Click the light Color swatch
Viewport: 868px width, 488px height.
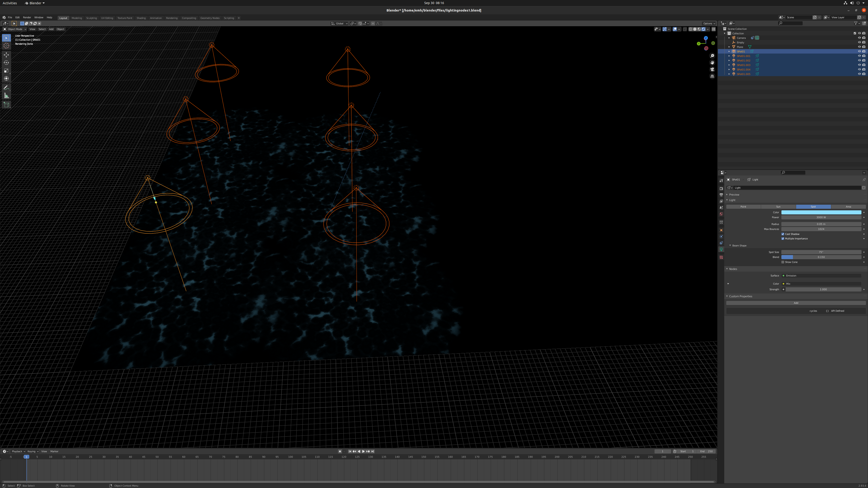point(821,213)
